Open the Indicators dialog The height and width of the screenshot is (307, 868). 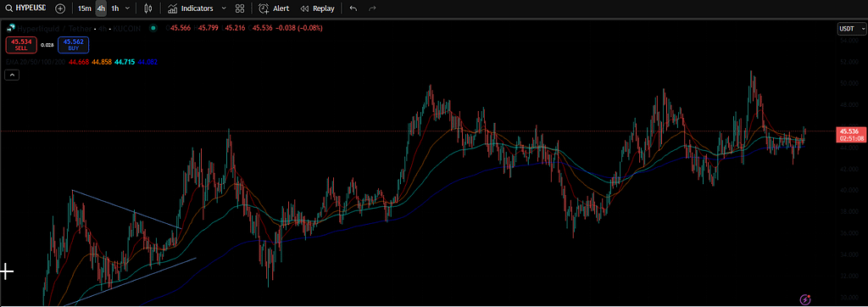(191, 8)
